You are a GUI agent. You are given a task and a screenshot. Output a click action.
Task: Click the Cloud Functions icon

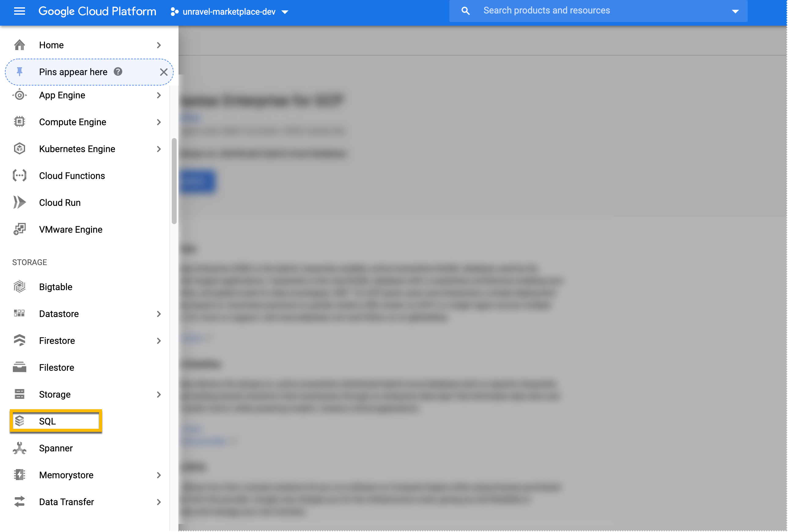point(19,175)
